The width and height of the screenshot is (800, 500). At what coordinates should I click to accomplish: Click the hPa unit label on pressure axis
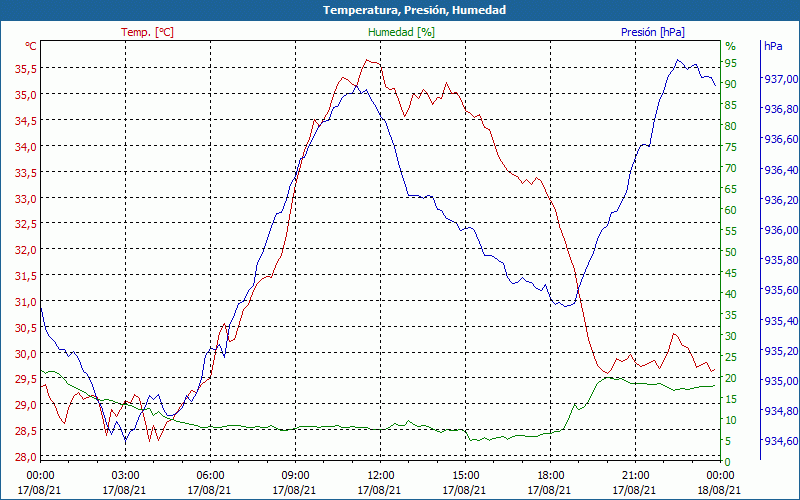773,46
